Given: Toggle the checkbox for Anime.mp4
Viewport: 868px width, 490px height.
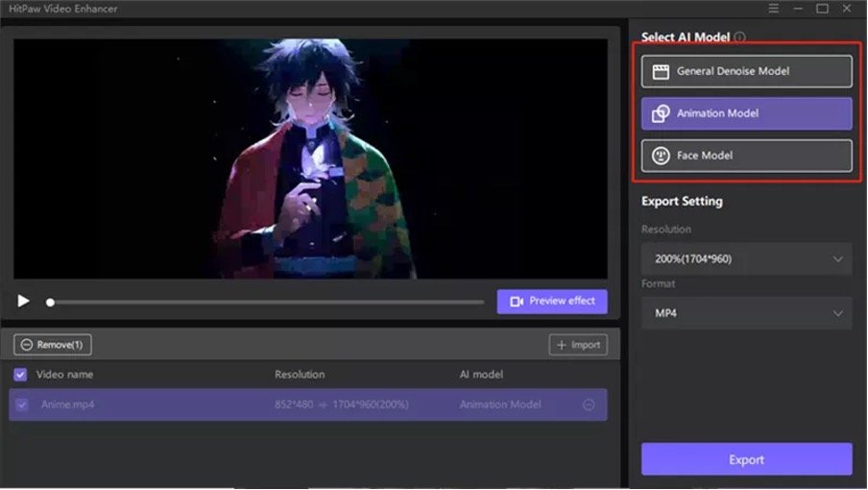Looking at the screenshot, I should click(x=21, y=404).
